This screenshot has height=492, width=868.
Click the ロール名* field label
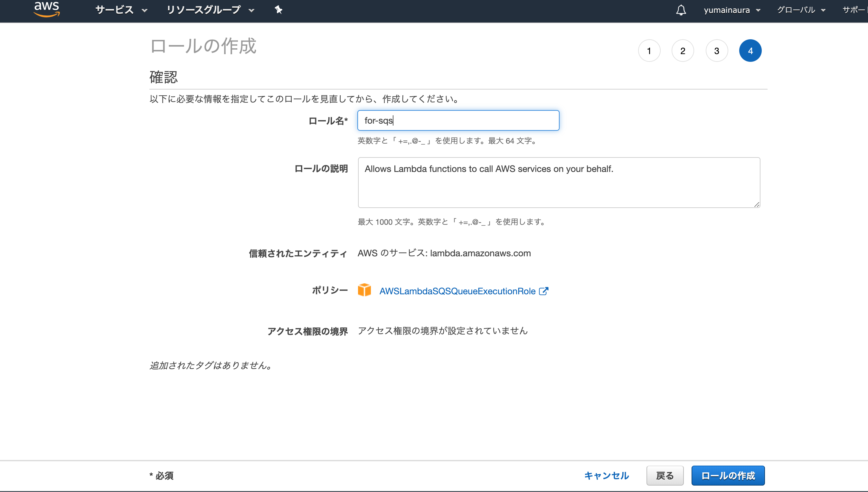328,121
